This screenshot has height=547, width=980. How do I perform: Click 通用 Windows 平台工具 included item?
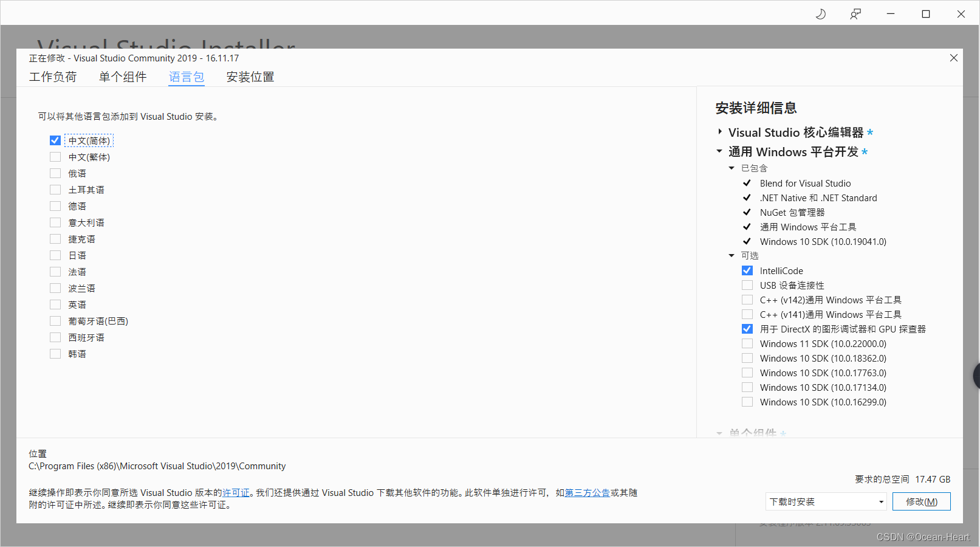[808, 227]
